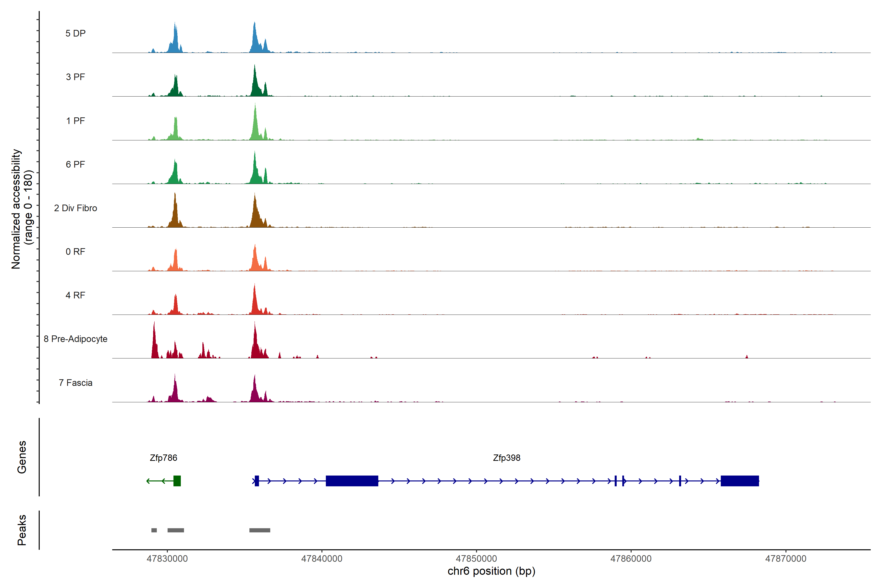This screenshot has height=588, width=882.
Task: Click the Peaks panel label
Action: pos(22,530)
